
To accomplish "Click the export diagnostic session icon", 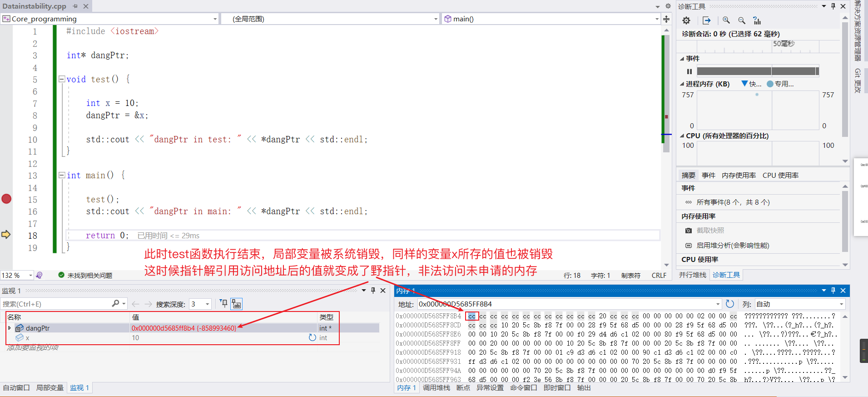I will (706, 20).
